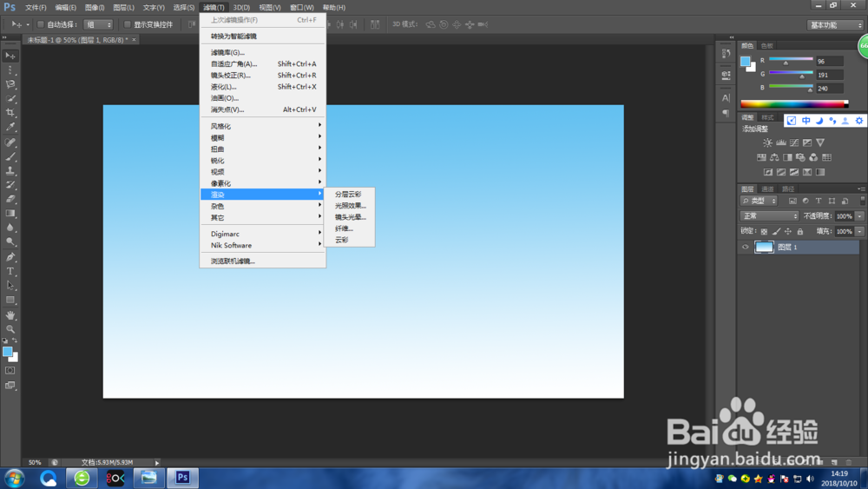Add a Curves adjustment layer
The width and height of the screenshot is (868, 489).
pos(794,143)
